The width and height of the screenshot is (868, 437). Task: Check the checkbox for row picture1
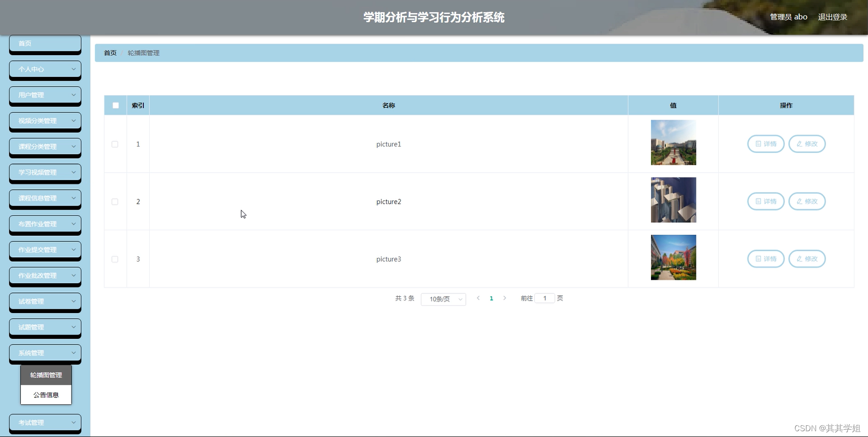[115, 144]
